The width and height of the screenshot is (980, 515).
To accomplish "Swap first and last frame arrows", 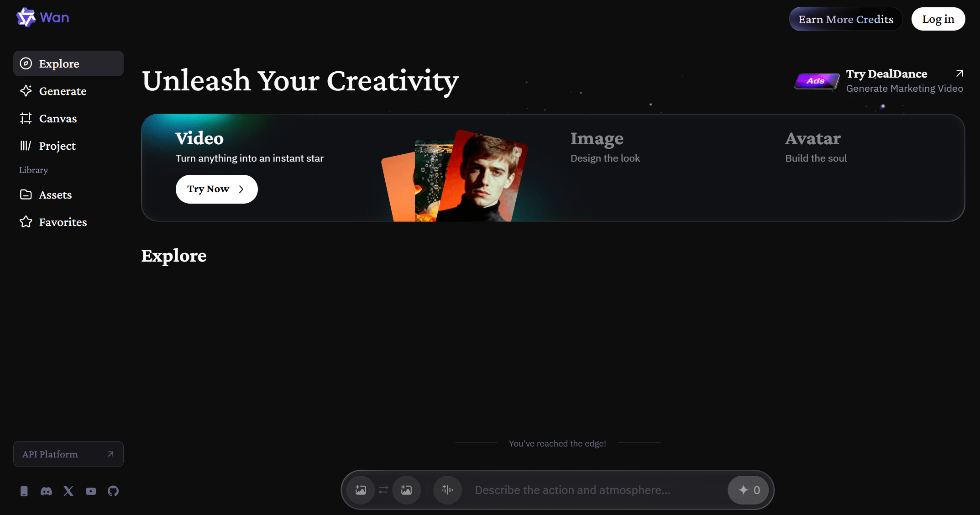I will click(383, 490).
